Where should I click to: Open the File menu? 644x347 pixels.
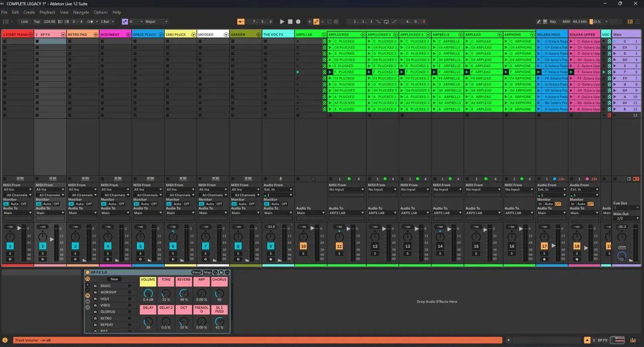point(4,12)
